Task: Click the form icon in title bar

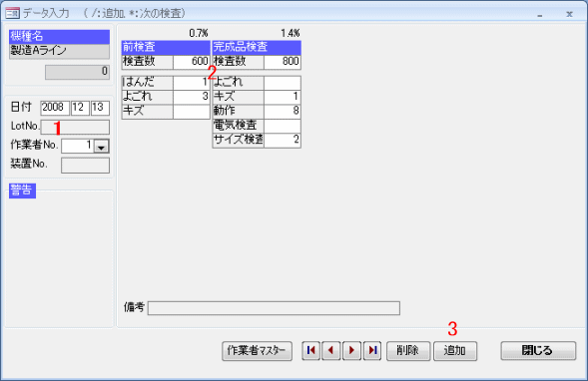Action: [12, 14]
